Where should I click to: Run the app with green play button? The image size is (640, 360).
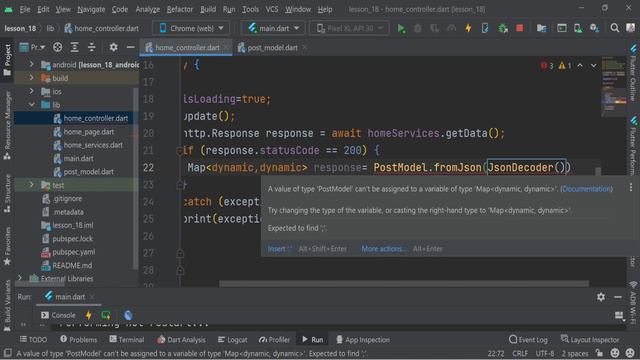click(x=401, y=28)
